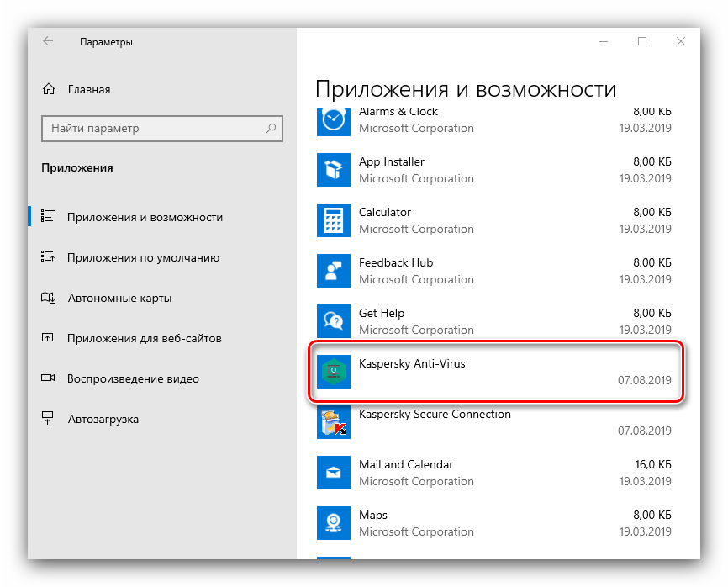
Task: Select the Kaspersky Anti-Virus app name
Action: tap(412, 363)
